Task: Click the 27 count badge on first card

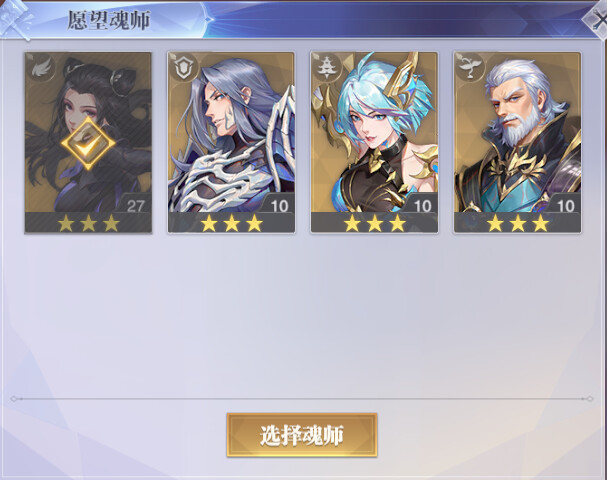Action: [x=135, y=206]
